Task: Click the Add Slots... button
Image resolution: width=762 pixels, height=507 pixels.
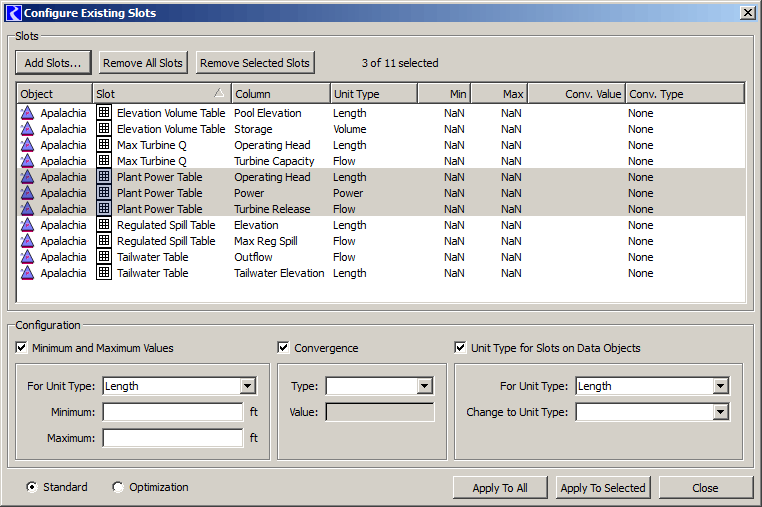Action: 53,63
